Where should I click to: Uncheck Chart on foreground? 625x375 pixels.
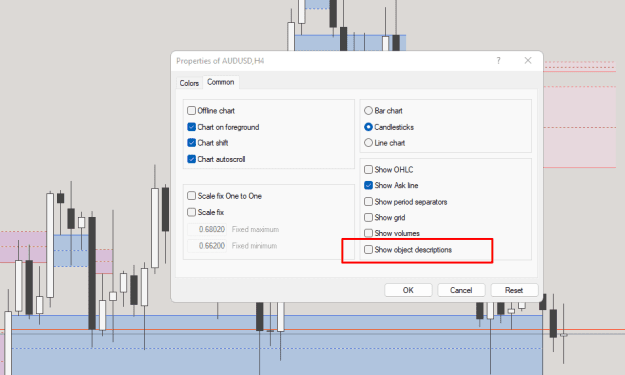pyautogui.click(x=192, y=127)
